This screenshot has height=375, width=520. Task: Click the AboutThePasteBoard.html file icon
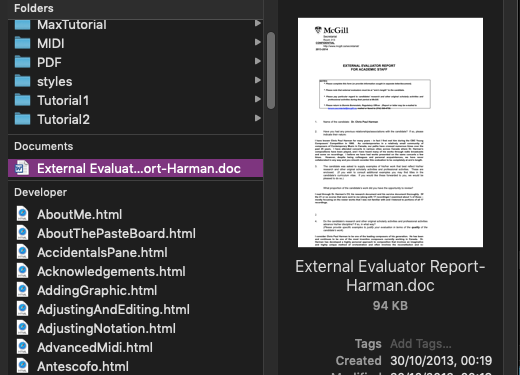click(22, 233)
